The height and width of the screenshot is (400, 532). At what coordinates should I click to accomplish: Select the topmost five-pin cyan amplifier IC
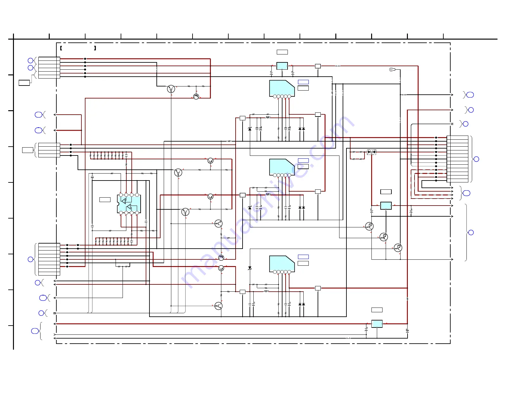(282, 89)
